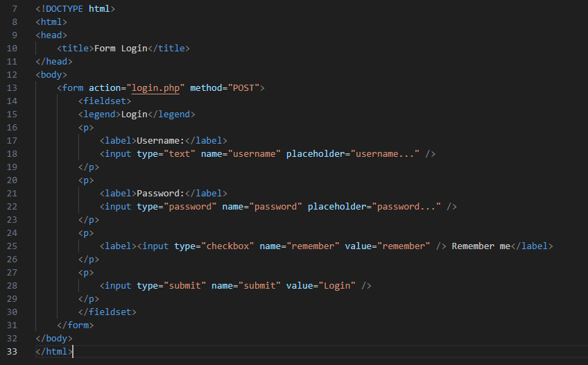Select line number 25 in the gutter

coord(12,246)
